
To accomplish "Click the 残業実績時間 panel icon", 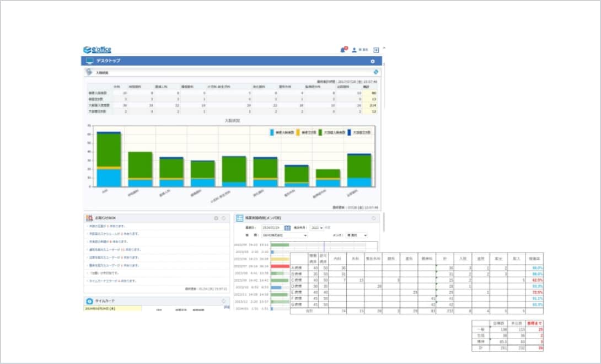I will click(x=239, y=218).
